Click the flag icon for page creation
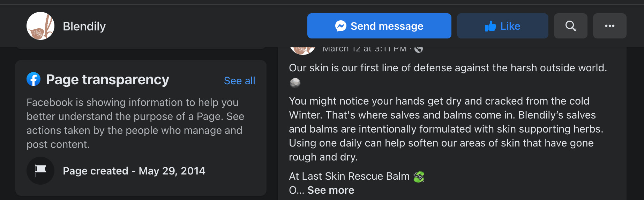644x200 pixels. pos(40,171)
